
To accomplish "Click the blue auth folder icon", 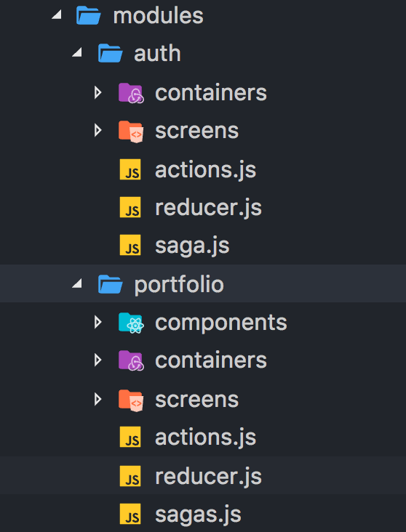I will [110, 53].
